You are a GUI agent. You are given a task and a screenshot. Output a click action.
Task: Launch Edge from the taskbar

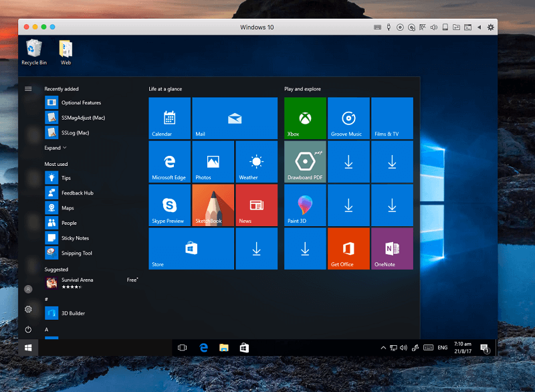pyautogui.click(x=204, y=348)
